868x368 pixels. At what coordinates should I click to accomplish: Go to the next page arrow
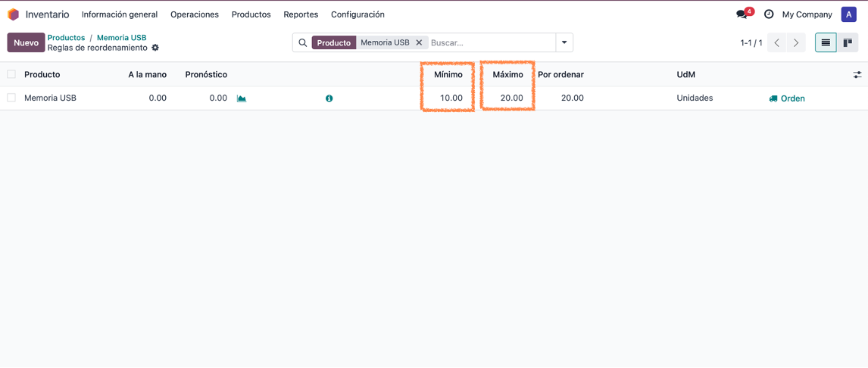[x=796, y=42]
